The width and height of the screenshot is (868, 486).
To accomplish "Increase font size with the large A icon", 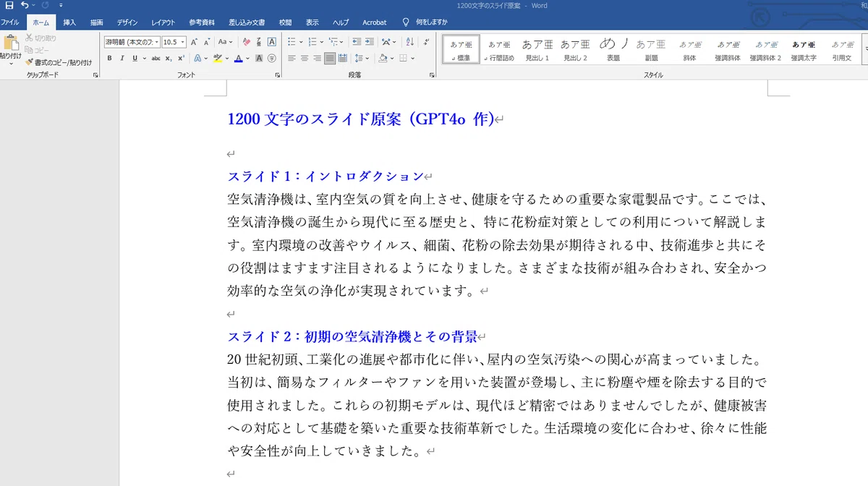I will (x=195, y=42).
